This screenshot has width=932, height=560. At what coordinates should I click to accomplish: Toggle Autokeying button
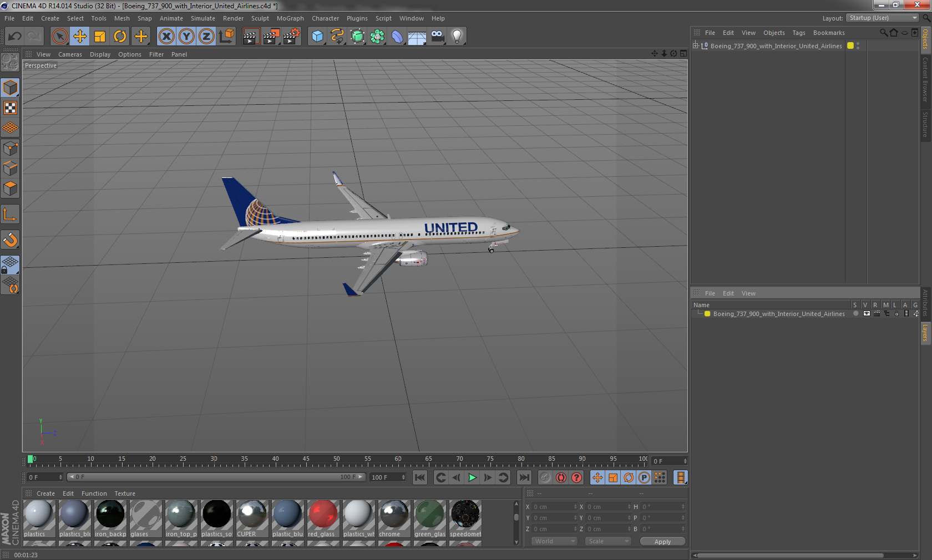[561, 477]
